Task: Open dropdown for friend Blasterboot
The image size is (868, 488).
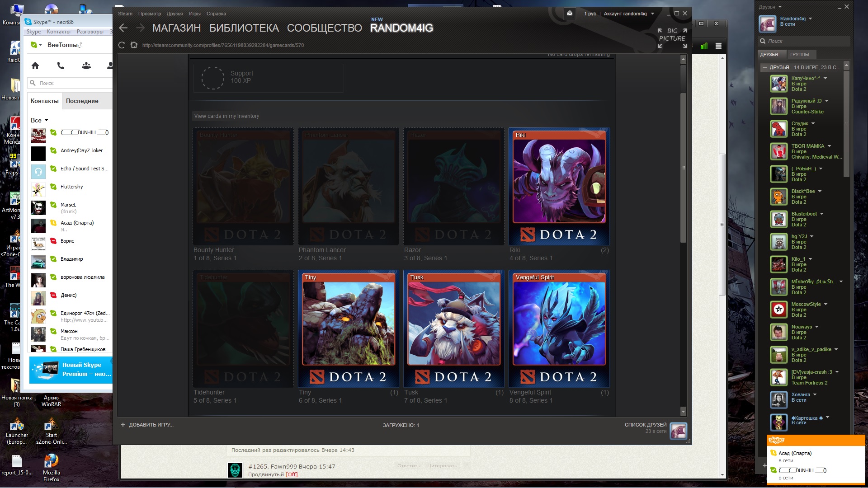Action: click(821, 214)
